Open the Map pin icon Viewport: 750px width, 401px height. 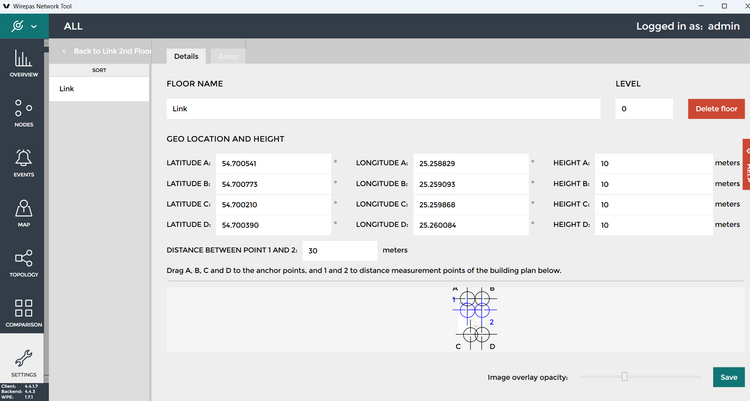(23, 208)
